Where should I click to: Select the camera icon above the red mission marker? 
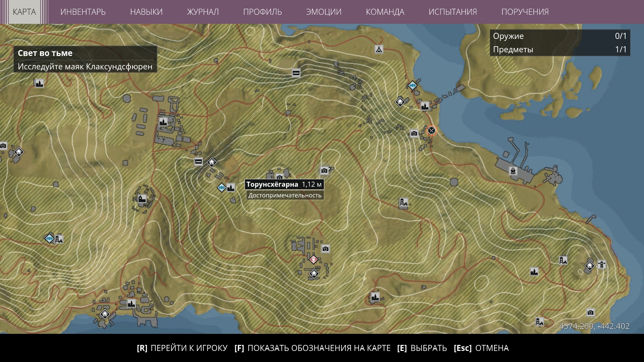pos(325,249)
